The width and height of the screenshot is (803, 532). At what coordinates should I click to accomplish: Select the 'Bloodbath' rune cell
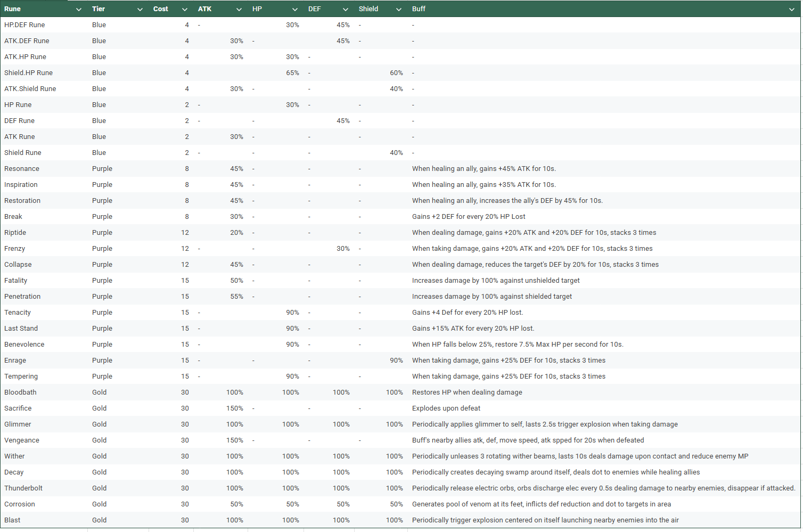coord(44,392)
